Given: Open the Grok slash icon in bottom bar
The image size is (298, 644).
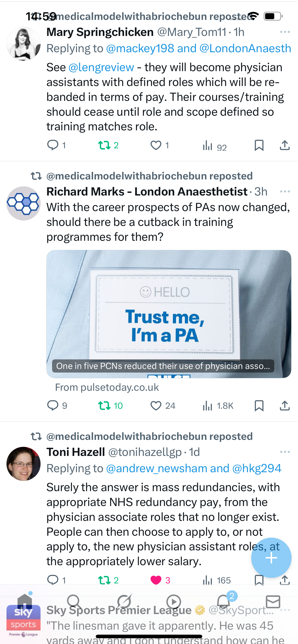Looking at the screenshot, I should 124,602.
